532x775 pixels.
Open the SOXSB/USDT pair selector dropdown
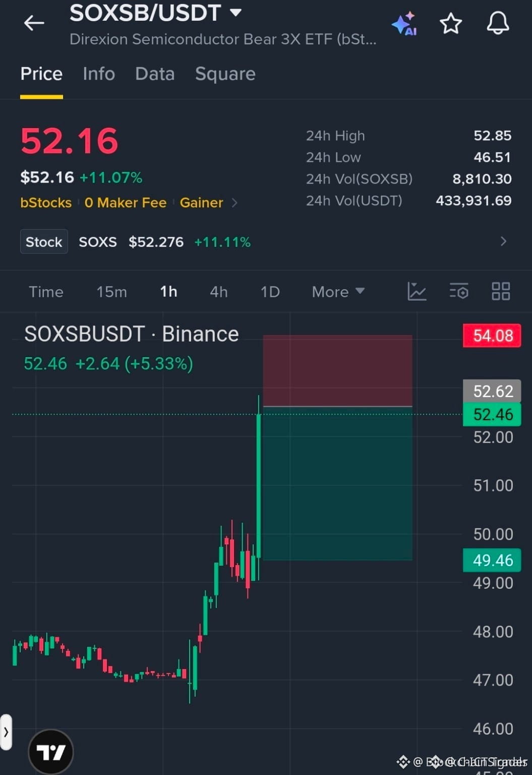pos(155,13)
